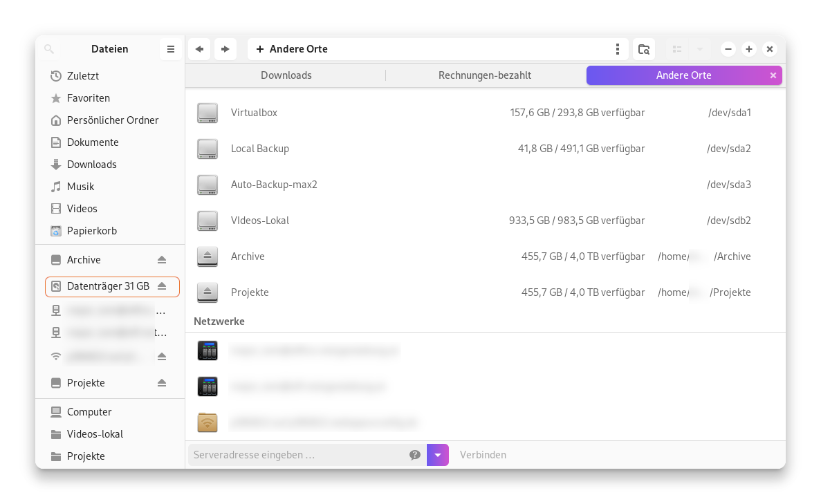Image resolution: width=821 pixels, height=504 pixels.
Task: Click the second network server icon
Action: pos(207,386)
